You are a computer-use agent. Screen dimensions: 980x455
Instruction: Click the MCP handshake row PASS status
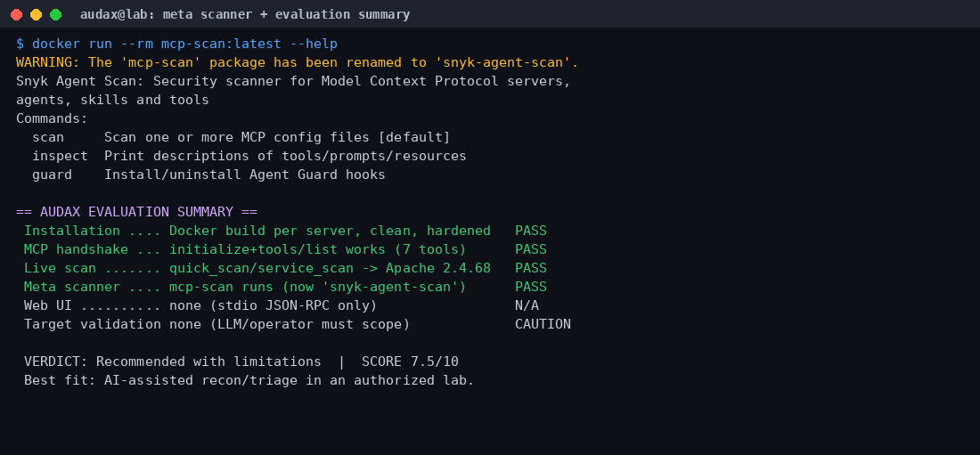pos(531,249)
